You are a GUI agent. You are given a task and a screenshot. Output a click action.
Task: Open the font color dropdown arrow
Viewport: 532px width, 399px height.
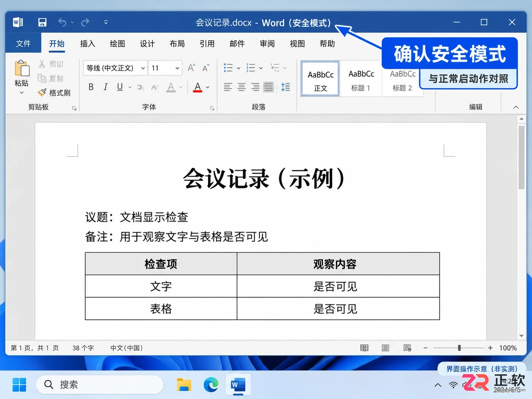(208, 88)
